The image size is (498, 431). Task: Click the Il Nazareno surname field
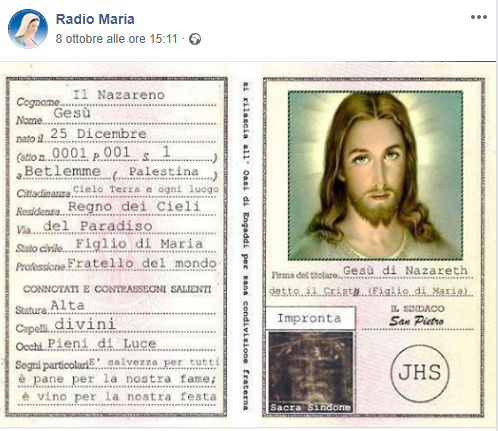pos(119,95)
